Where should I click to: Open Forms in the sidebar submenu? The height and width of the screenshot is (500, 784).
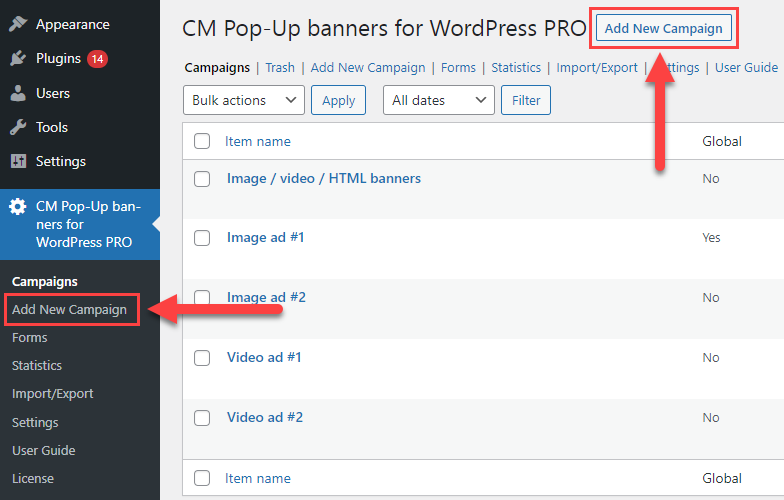pos(30,338)
